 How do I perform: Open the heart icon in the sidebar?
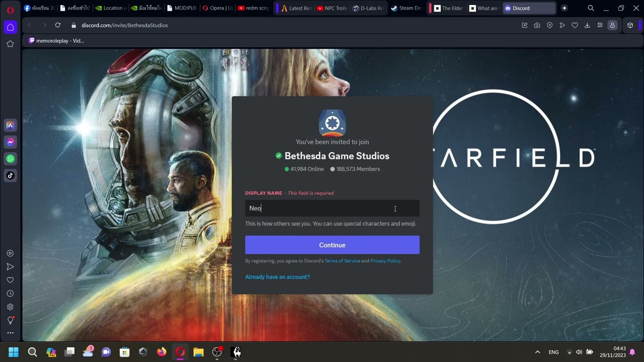10,280
